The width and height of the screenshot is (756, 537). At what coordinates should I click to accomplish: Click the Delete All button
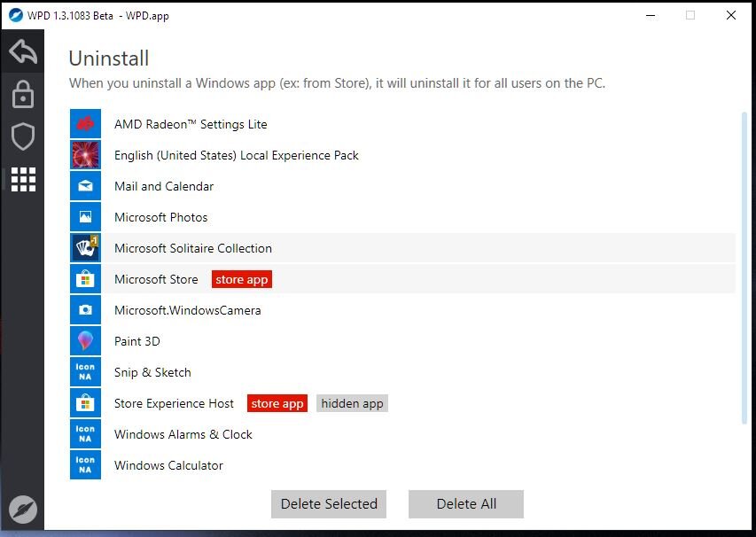(x=466, y=504)
